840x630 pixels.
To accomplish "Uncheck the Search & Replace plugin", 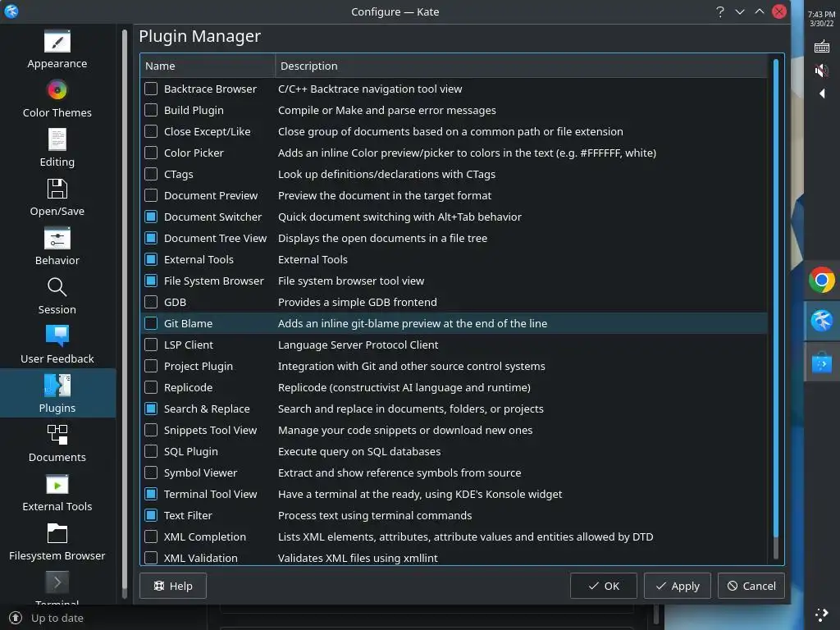I will click(151, 409).
